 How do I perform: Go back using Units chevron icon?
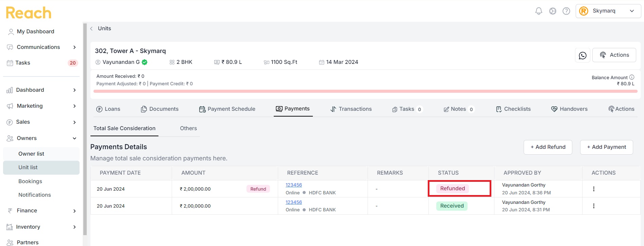[91, 29]
